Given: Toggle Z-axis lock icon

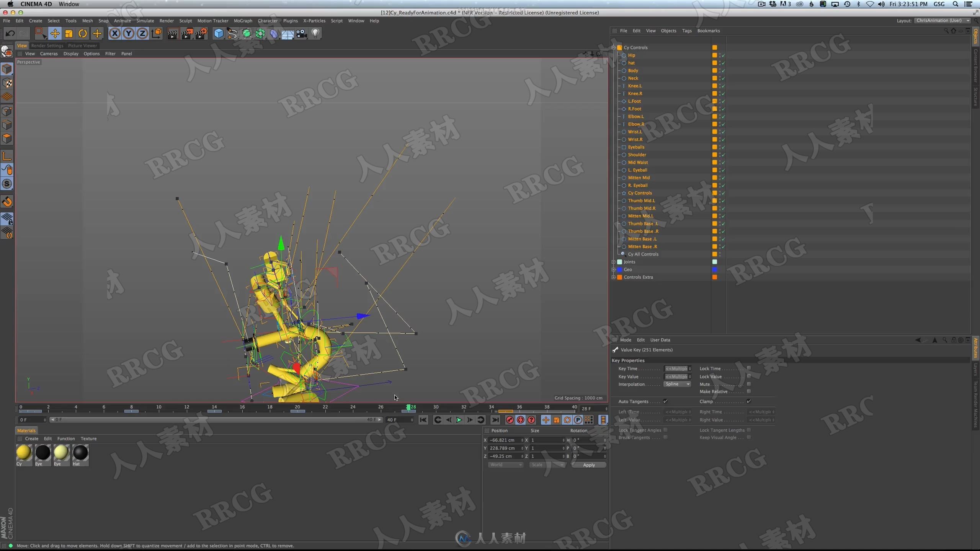Looking at the screenshot, I should tap(142, 34).
